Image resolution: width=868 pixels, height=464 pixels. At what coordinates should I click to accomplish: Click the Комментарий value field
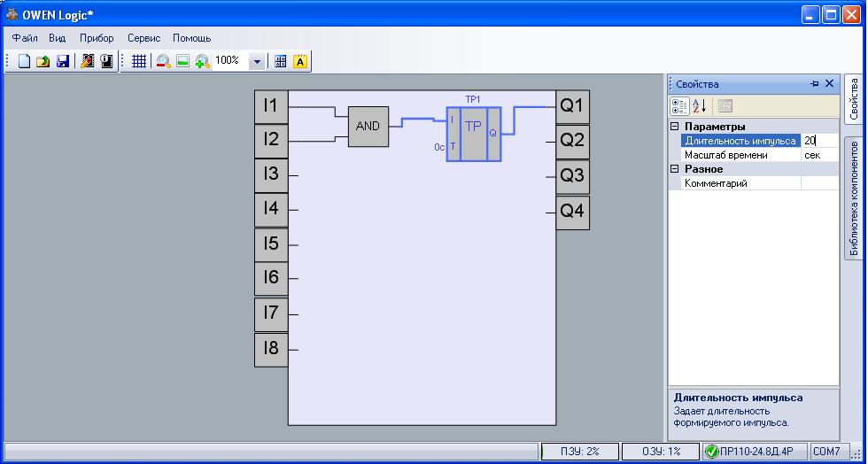[x=820, y=183]
